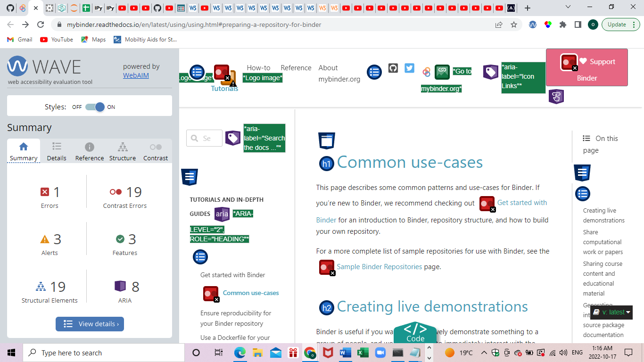Screen dimensions: 644x362
Task: Open the WebAIM link
Action: coord(136,75)
